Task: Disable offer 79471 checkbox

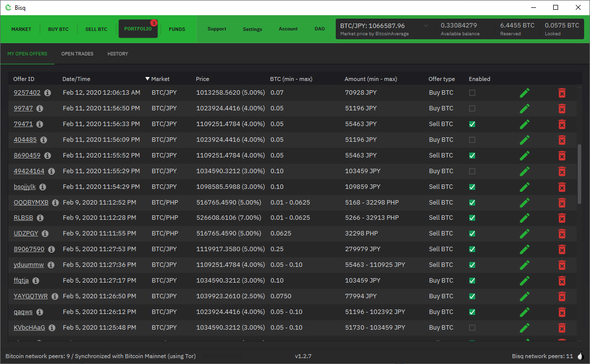Action: click(472, 124)
